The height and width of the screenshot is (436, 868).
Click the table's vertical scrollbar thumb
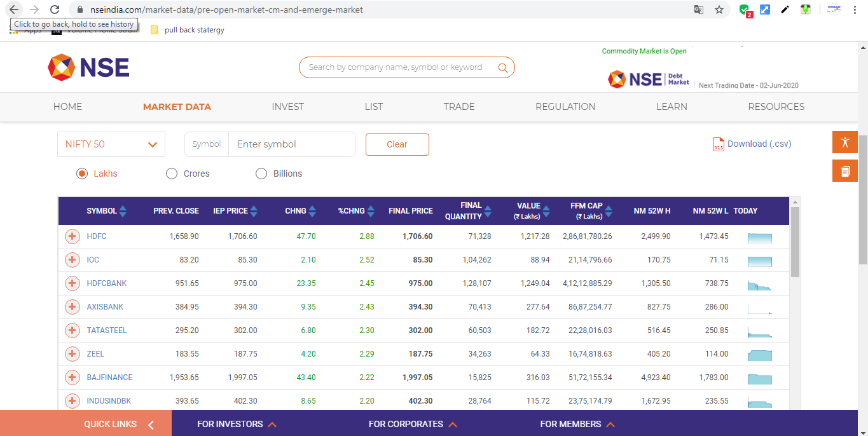(795, 242)
